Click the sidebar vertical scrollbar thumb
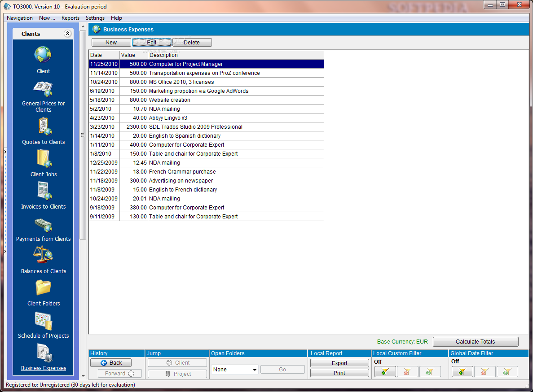Screen dimensions: 533x392 pos(83,135)
